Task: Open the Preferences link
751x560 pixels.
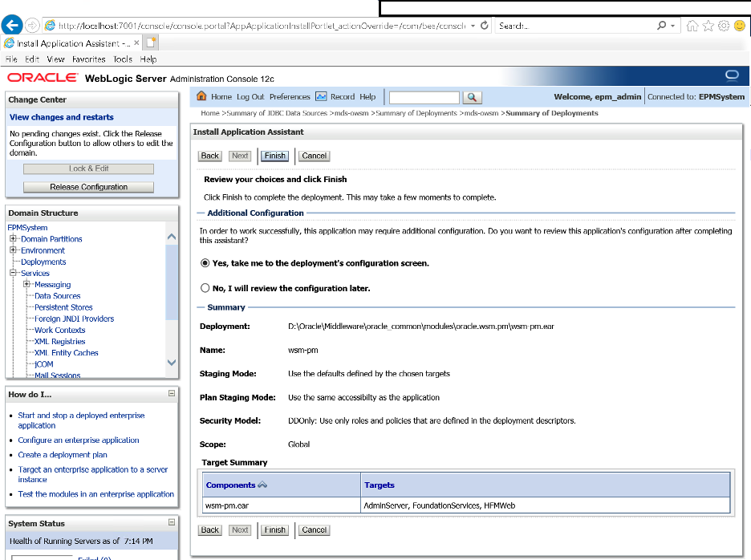Action: point(290,97)
